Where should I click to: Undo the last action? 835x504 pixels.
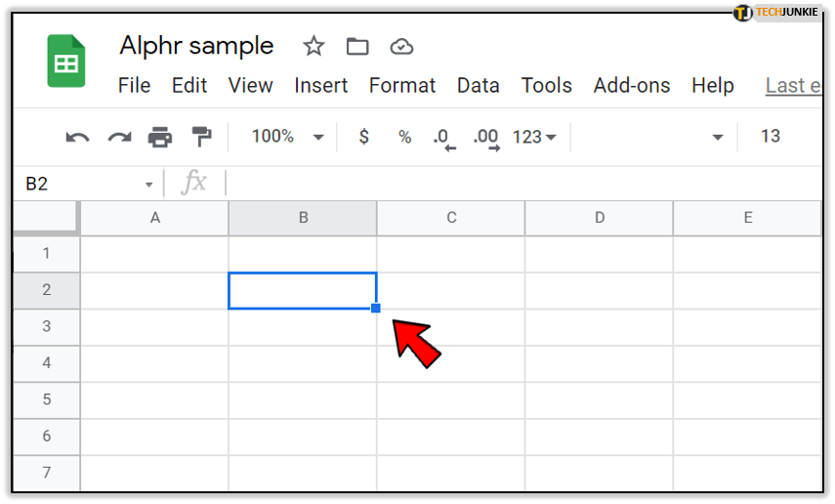[x=77, y=137]
